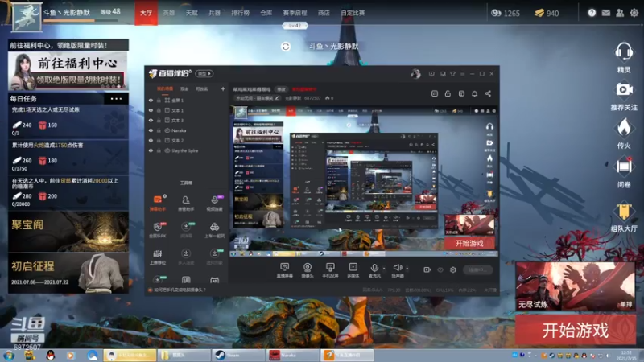The height and width of the screenshot is (362, 644).
Task: Expand the microphone options arrow
Action: (x=384, y=269)
